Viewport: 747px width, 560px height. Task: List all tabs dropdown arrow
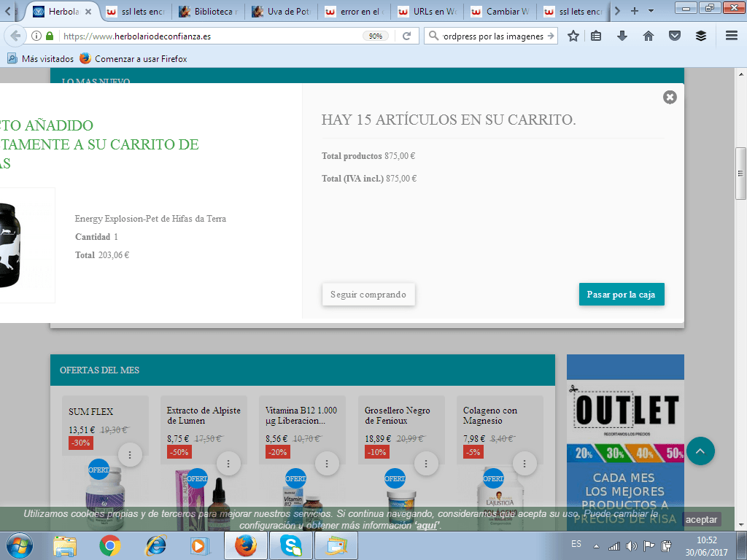coord(651,11)
